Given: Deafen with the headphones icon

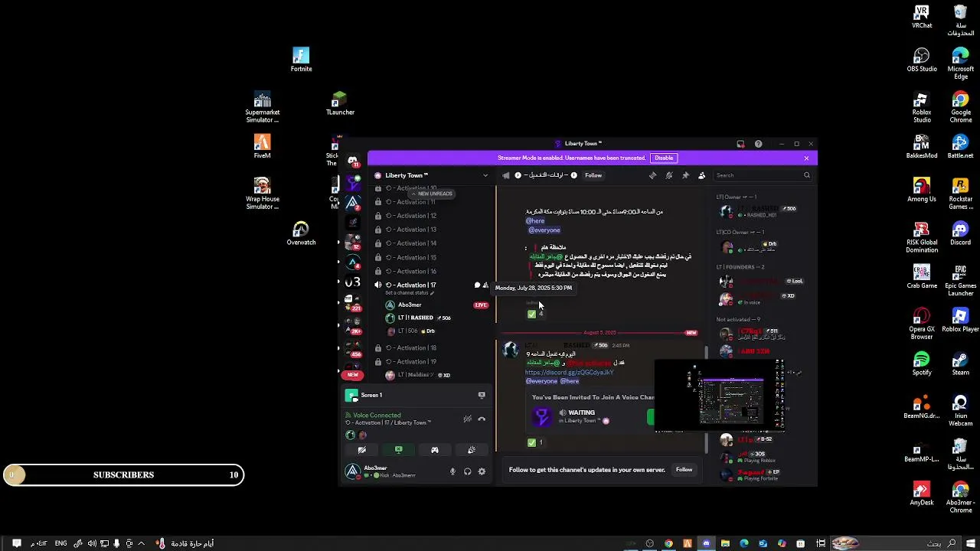Looking at the screenshot, I should point(467,471).
